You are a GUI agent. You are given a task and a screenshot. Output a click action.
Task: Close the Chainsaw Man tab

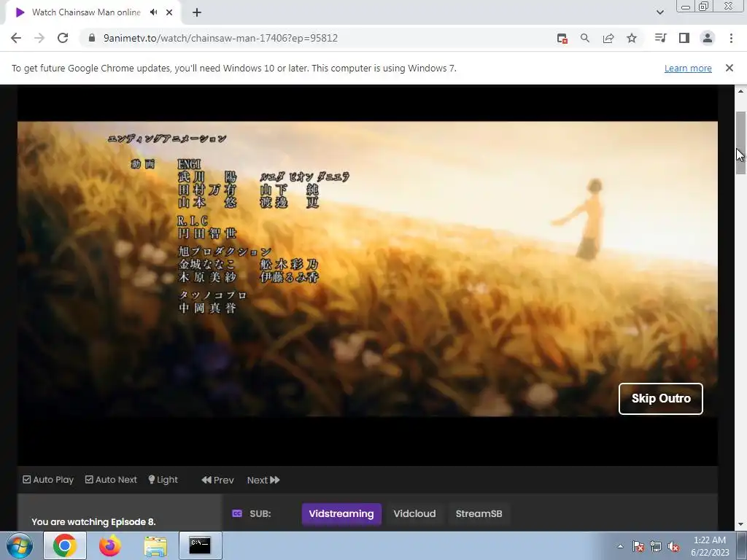click(169, 12)
